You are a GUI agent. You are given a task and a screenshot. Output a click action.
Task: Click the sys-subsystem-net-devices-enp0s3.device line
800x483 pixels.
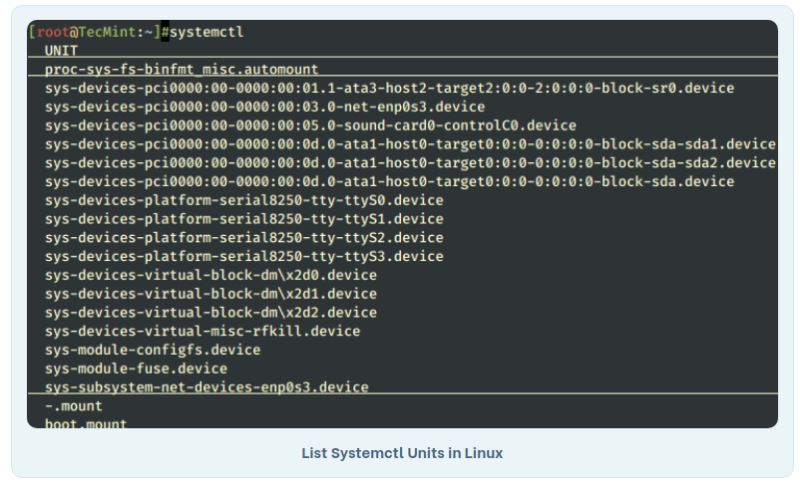[x=206, y=386]
